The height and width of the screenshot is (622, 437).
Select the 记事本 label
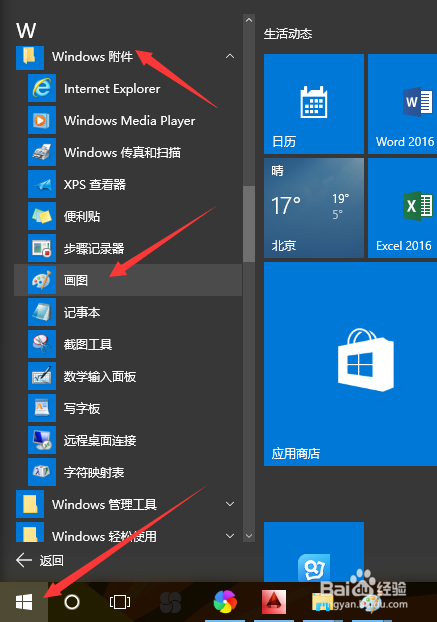click(x=82, y=313)
